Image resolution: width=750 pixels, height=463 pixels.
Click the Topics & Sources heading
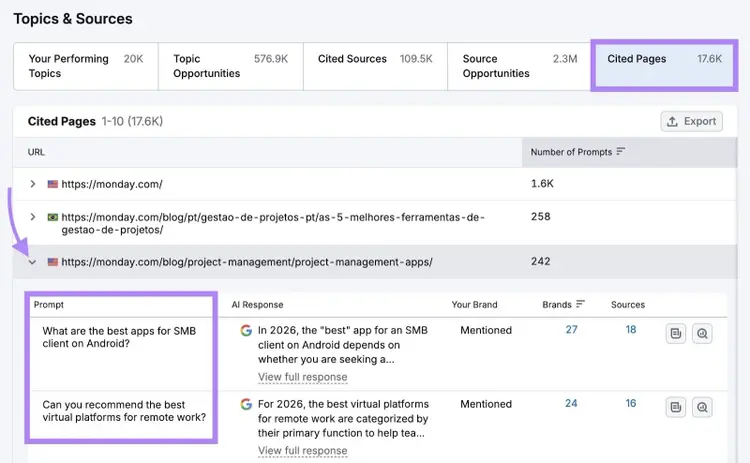click(73, 19)
